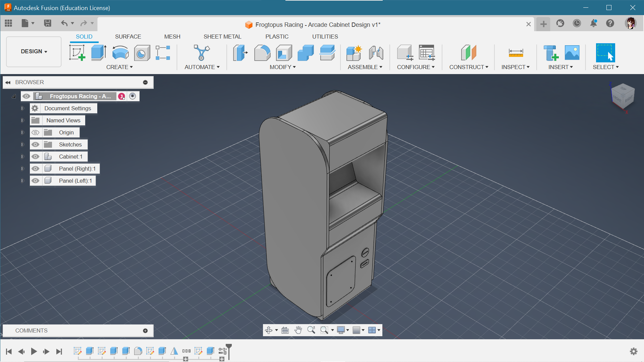Open the Change Parameters table icon
The width and height of the screenshot is (644, 362).
pos(427,53)
